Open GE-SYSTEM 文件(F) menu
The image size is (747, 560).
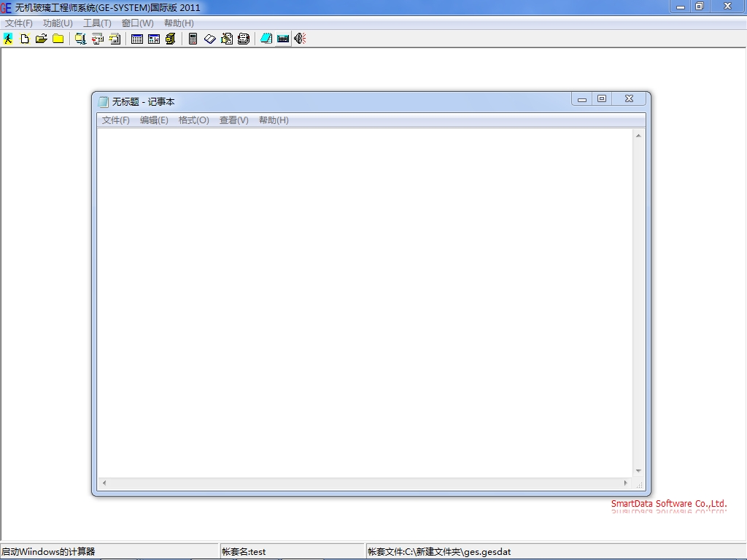tap(18, 23)
